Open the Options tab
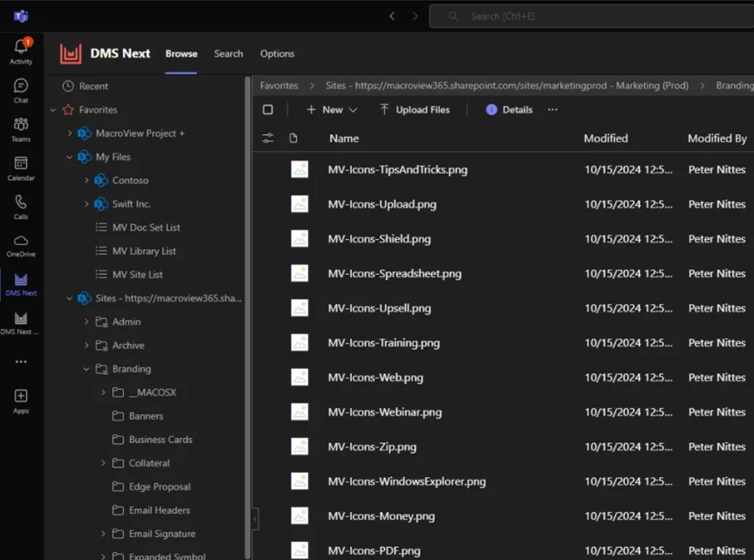 click(277, 54)
